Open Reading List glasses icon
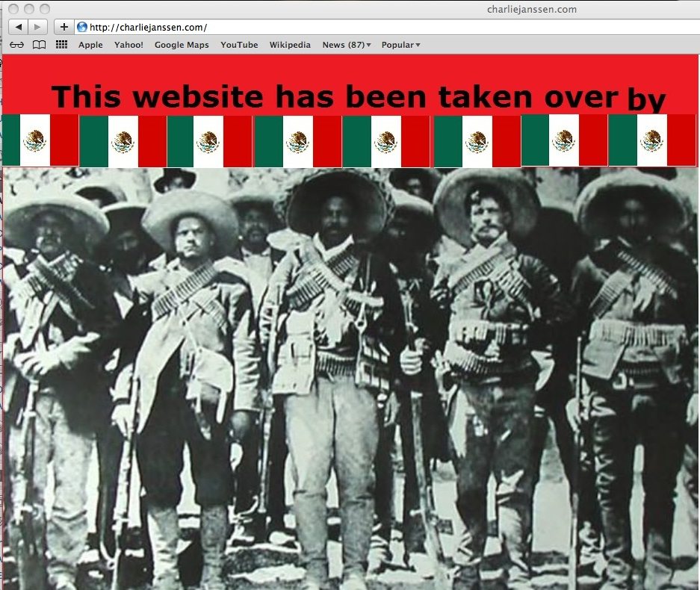Viewport: 700px width, 590px height. point(17,45)
